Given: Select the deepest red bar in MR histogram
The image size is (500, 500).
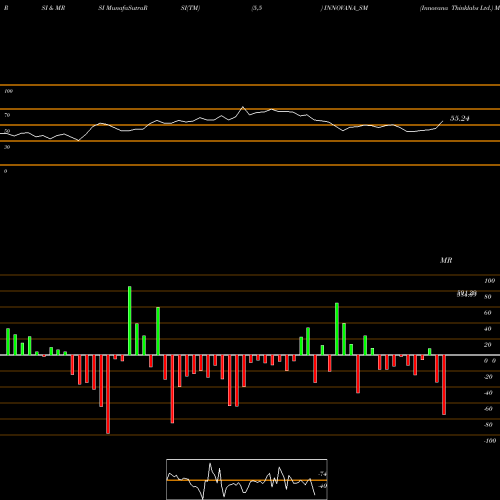Looking at the screenshot, I should click(x=108, y=394).
